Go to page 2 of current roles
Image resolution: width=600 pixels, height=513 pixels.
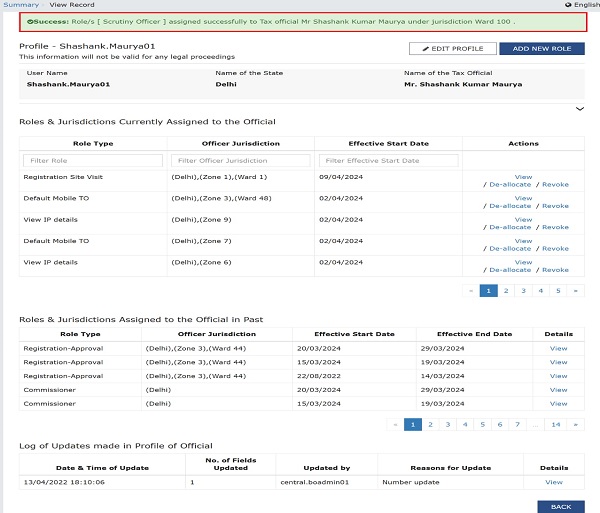coord(506,291)
